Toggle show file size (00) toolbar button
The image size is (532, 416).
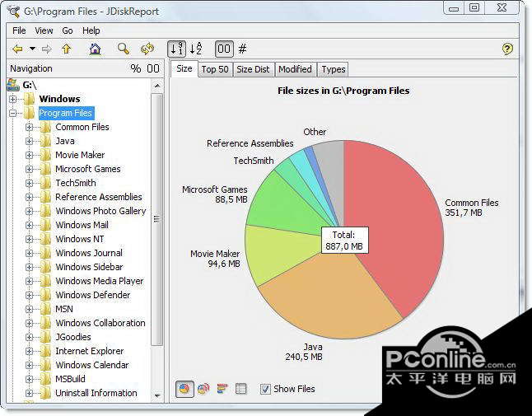coord(224,49)
